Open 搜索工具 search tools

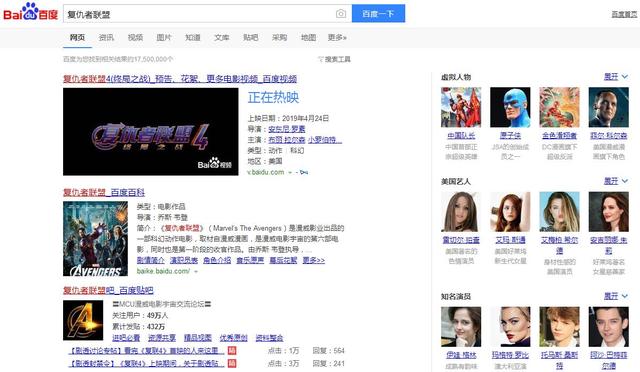click(338, 59)
